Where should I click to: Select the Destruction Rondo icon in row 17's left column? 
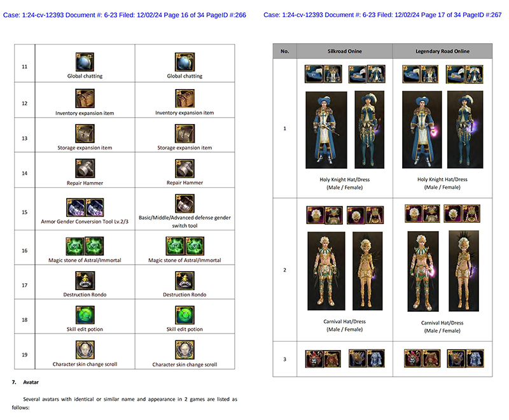[85, 281]
